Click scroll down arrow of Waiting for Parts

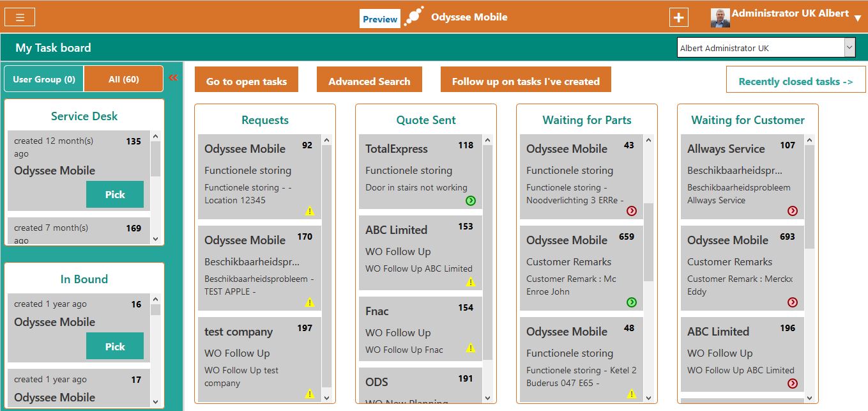(649, 397)
